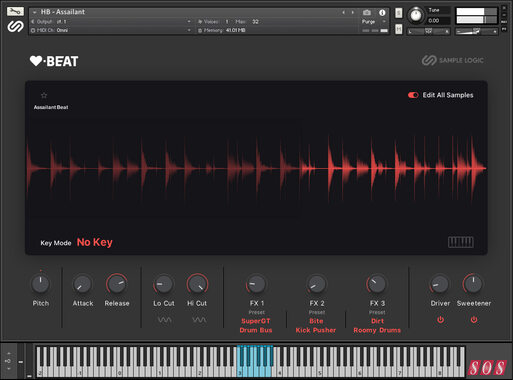Click the MIDI channel icon

click(33, 30)
